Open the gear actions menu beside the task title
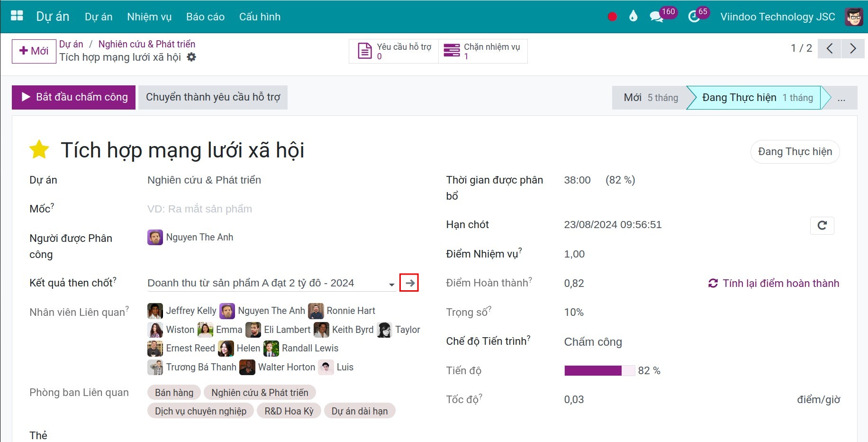Image resolution: width=868 pixels, height=442 pixels. (191, 57)
